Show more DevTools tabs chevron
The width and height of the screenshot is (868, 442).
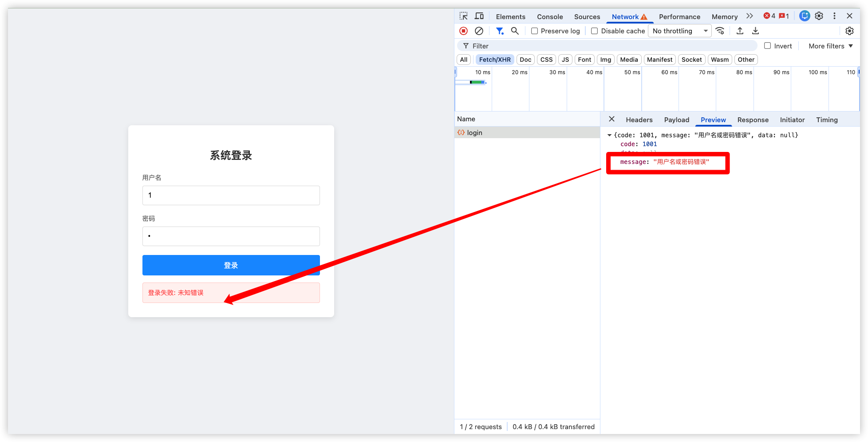point(750,16)
